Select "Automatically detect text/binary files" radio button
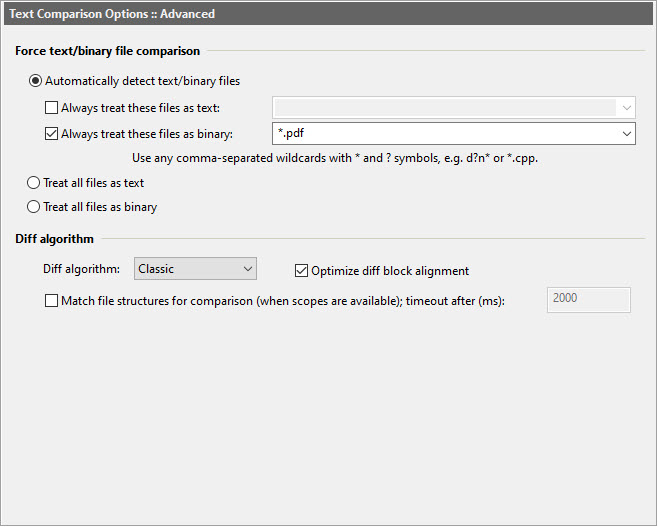This screenshot has width=658, height=527. [35, 81]
